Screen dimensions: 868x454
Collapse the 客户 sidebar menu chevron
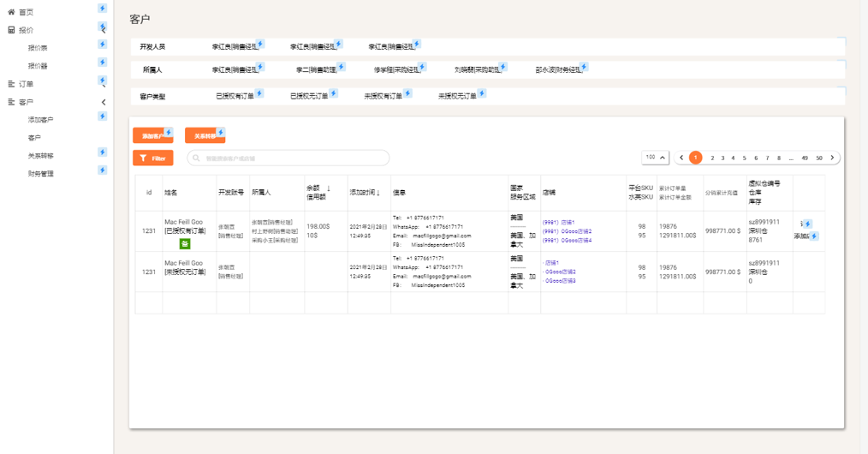tap(104, 102)
